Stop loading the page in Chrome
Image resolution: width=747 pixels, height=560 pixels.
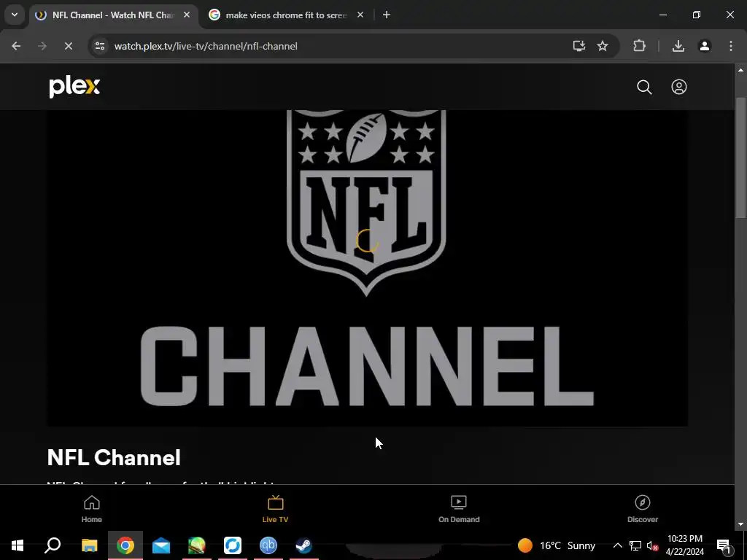coord(68,46)
